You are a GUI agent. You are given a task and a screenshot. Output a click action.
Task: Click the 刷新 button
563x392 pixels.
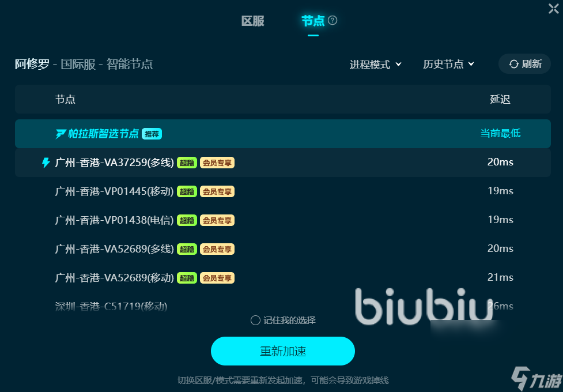pos(524,64)
